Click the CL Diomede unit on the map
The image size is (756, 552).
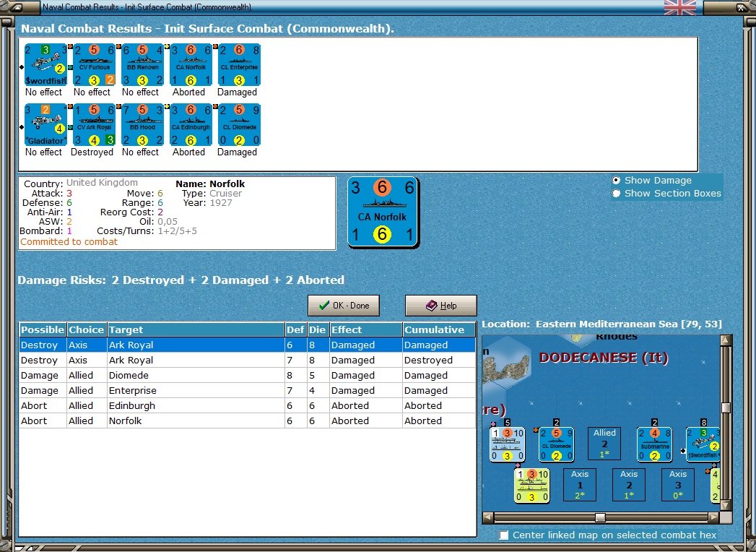(x=557, y=444)
